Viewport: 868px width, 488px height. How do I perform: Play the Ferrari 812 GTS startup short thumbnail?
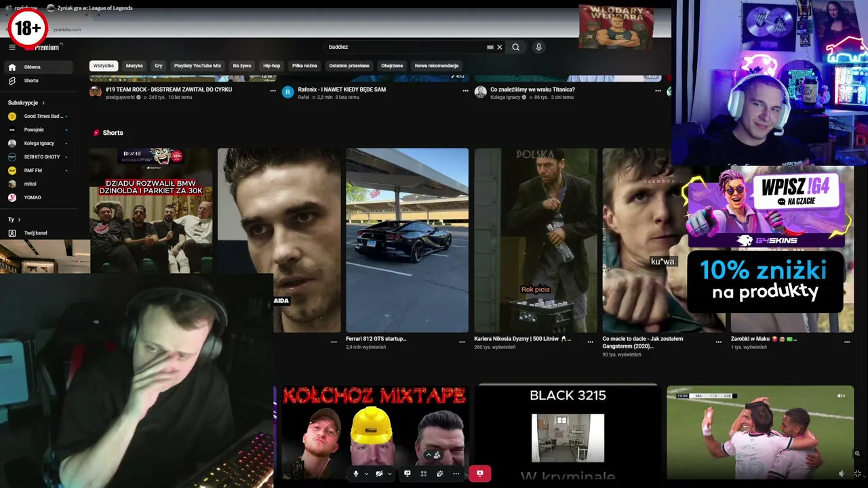[x=407, y=240]
